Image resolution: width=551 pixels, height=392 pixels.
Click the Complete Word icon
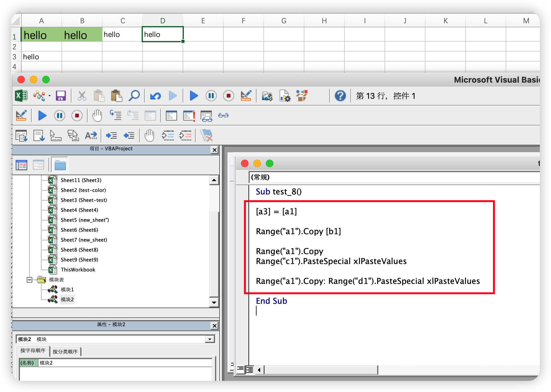point(91,135)
